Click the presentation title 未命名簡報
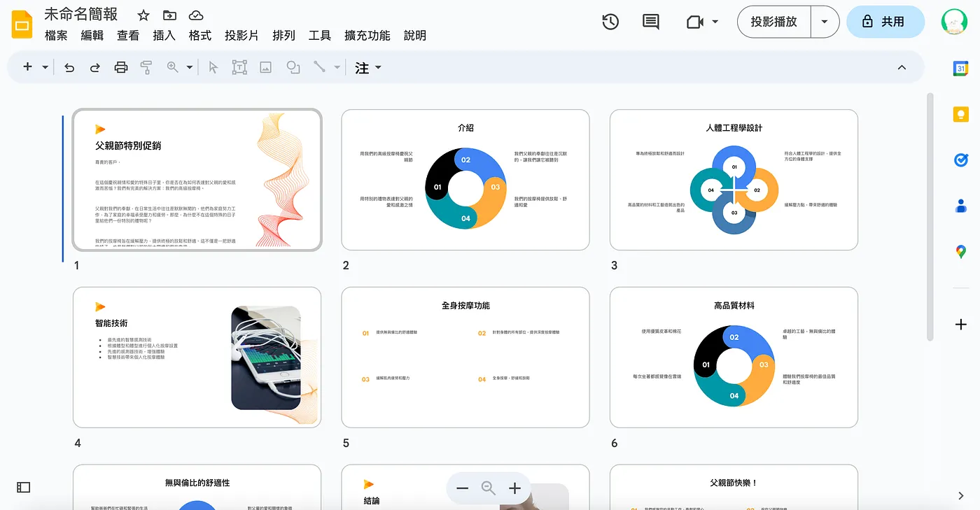 (x=81, y=14)
